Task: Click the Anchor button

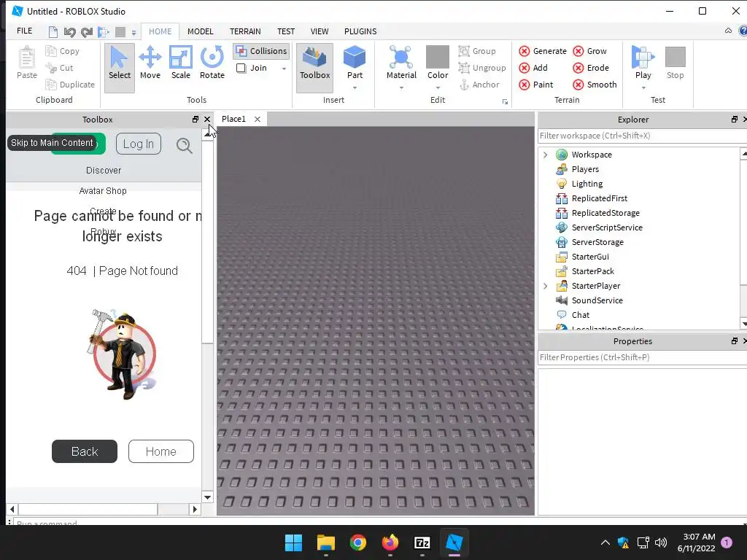Action: (479, 85)
